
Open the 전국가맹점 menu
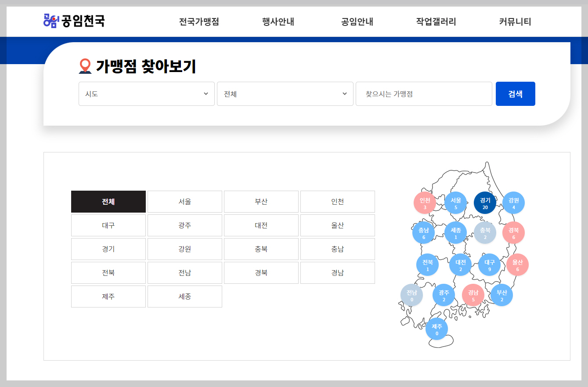[199, 22]
